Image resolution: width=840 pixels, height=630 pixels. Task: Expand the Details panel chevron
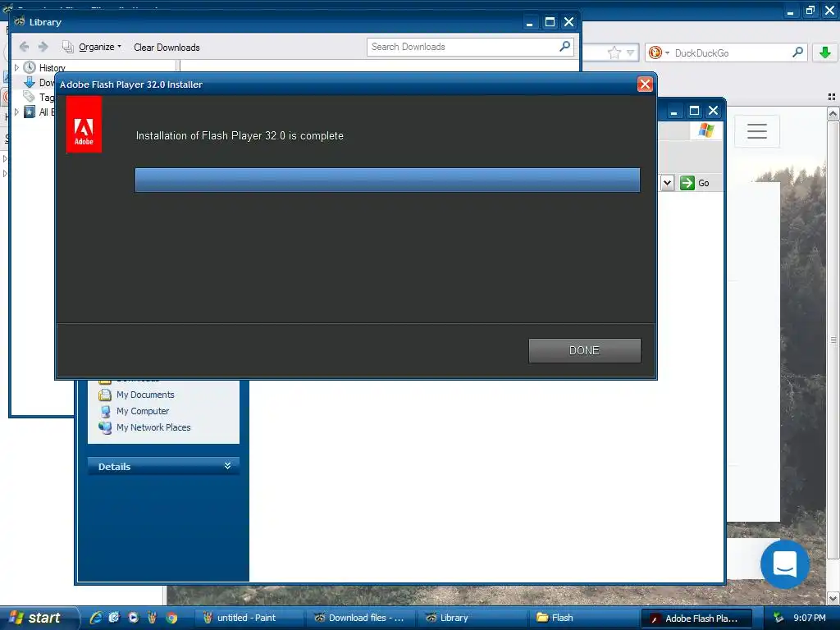point(228,466)
